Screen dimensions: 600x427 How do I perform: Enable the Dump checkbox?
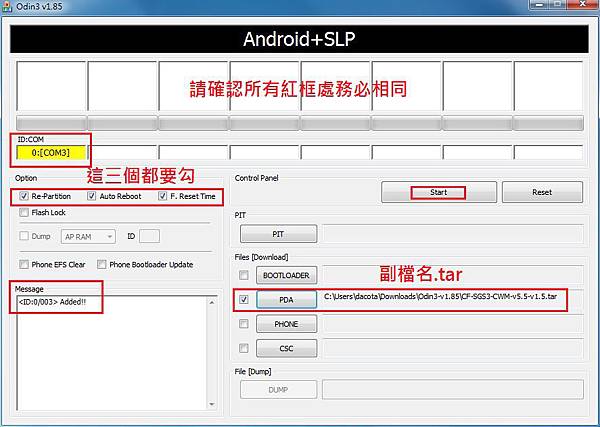pos(24,236)
